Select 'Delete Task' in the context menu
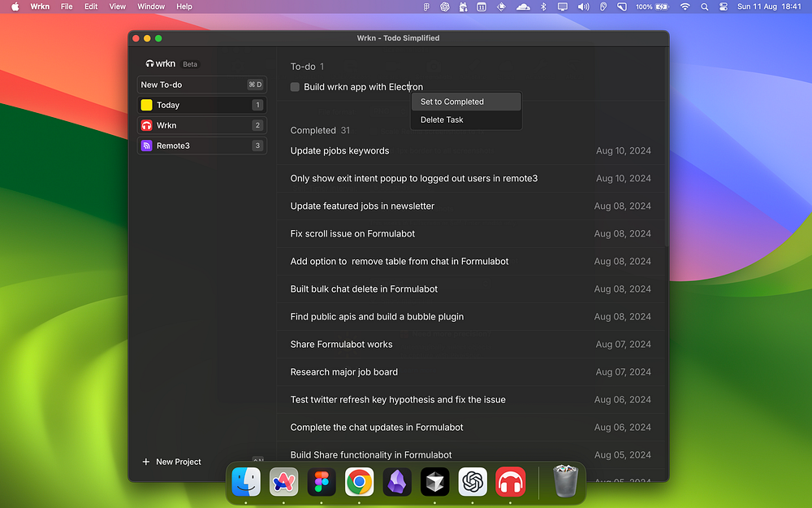 point(443,119)
